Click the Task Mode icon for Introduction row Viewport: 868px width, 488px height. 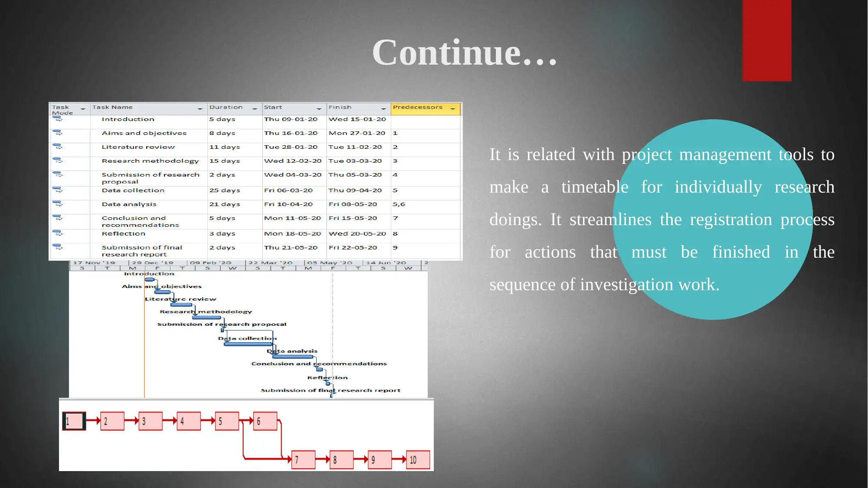tap(57, 118)
